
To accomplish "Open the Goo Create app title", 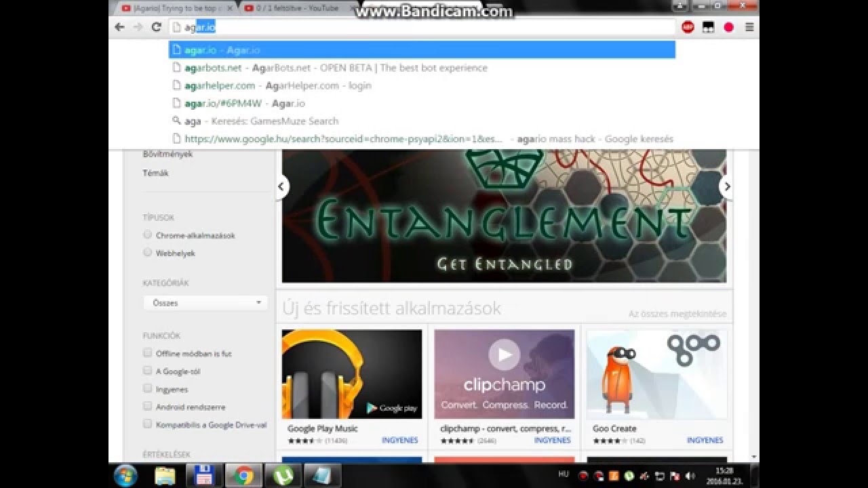I will 614,428.
